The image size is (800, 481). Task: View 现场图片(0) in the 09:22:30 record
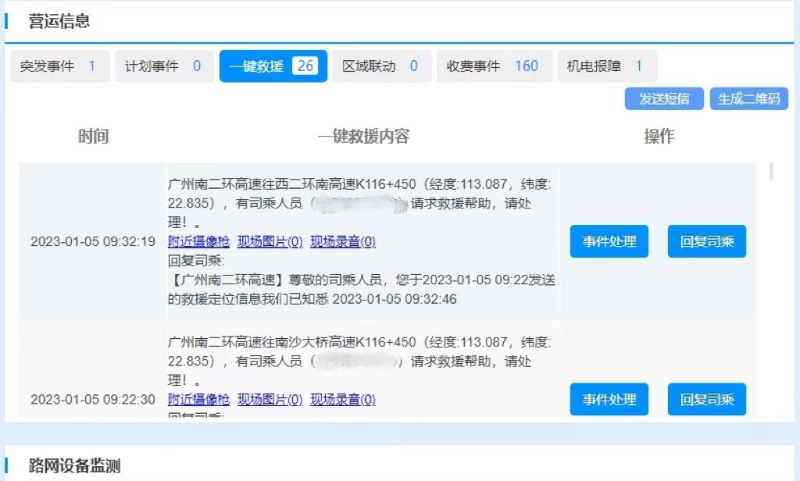click(270, 400)
